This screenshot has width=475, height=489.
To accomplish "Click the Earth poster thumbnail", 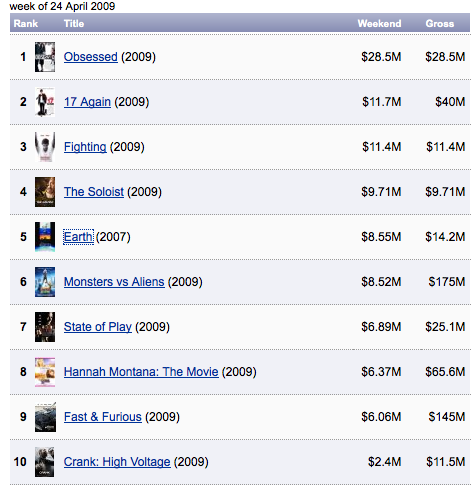I will pos(45,237).
